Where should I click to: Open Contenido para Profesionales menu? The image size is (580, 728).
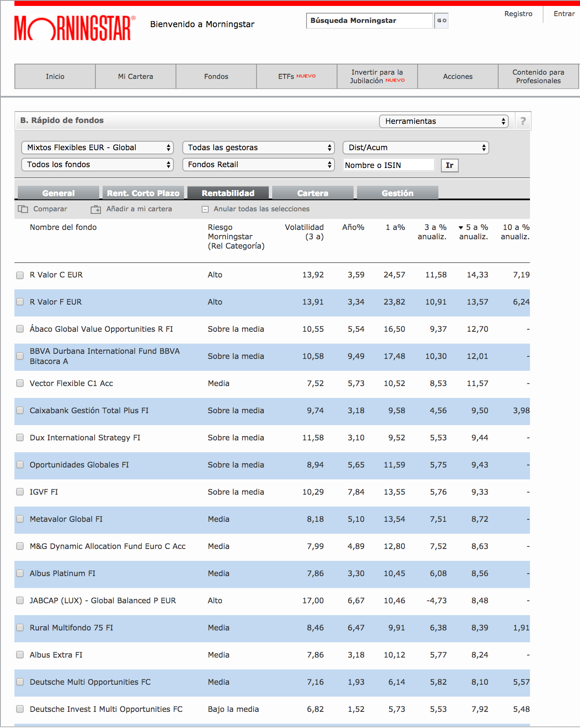coord(538,76)
